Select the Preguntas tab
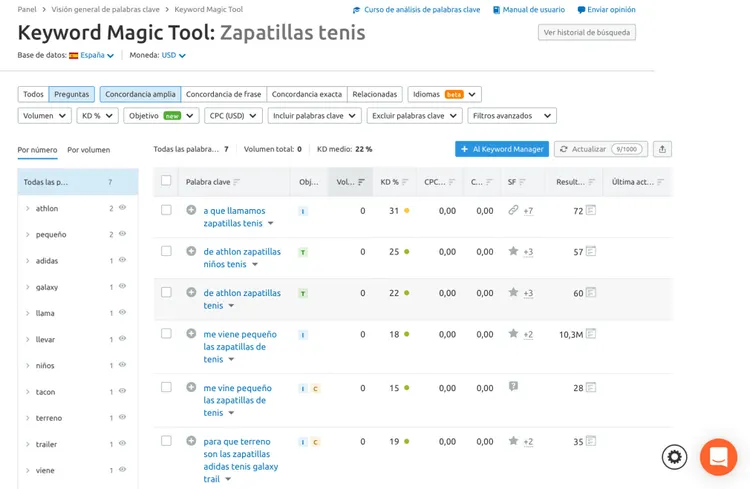 point(71,94)
